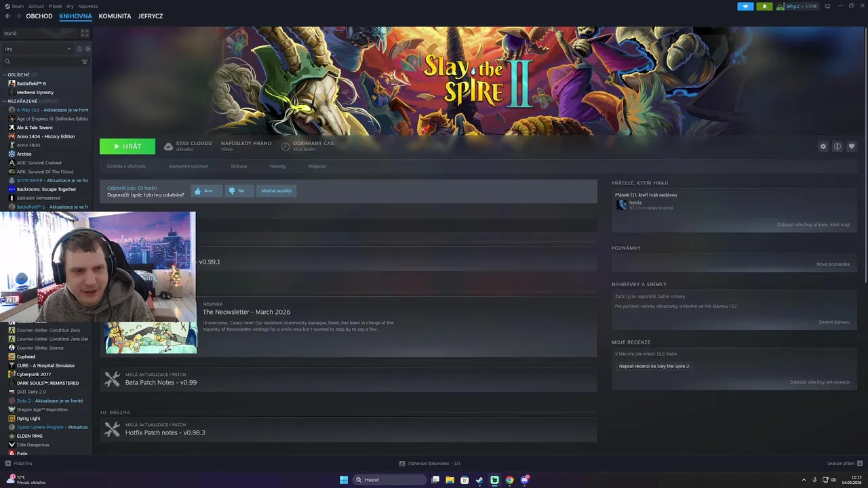This screenshot has width=868, height=488.
Task: Open the advanced filter sliders icon
Action: (85, 62)
